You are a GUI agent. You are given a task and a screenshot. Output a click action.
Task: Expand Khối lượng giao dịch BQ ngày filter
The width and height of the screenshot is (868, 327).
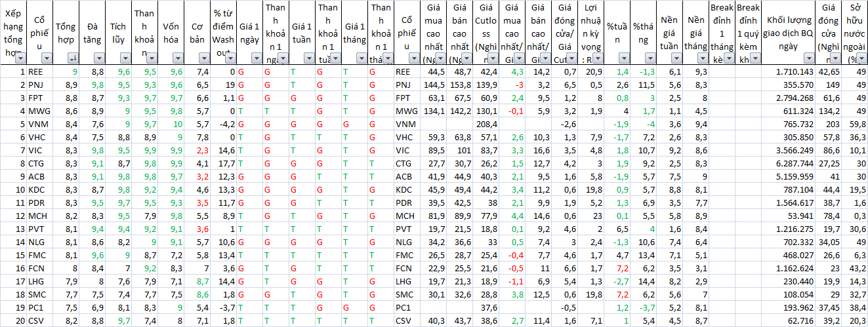tap(808, 59)
